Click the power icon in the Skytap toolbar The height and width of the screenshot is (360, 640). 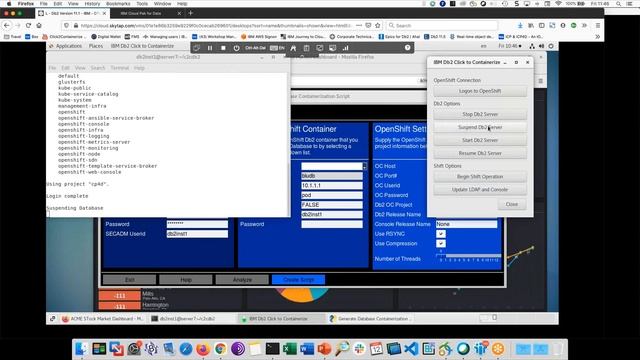[236, 48]
